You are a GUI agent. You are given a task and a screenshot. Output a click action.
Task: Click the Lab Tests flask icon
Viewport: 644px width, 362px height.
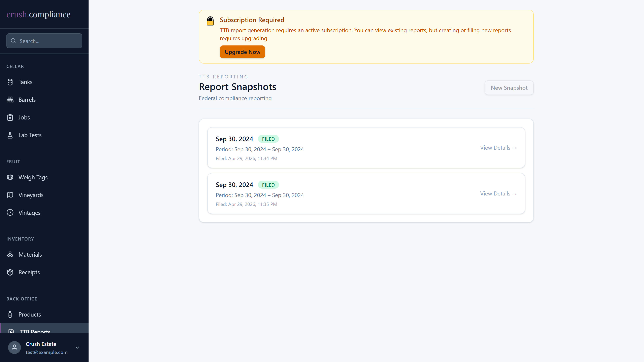tap(10, 135)
